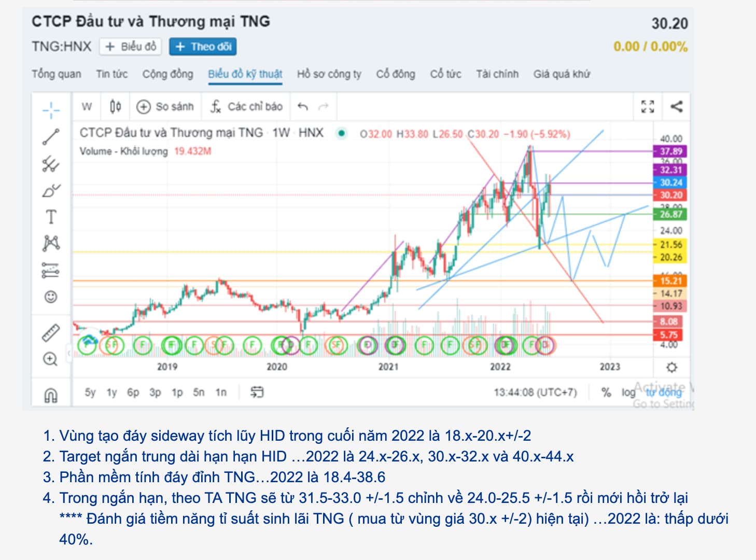Screen dimensions: 756x560
Task: Toggle the magnet snap mode
Action: click(51, 396)
